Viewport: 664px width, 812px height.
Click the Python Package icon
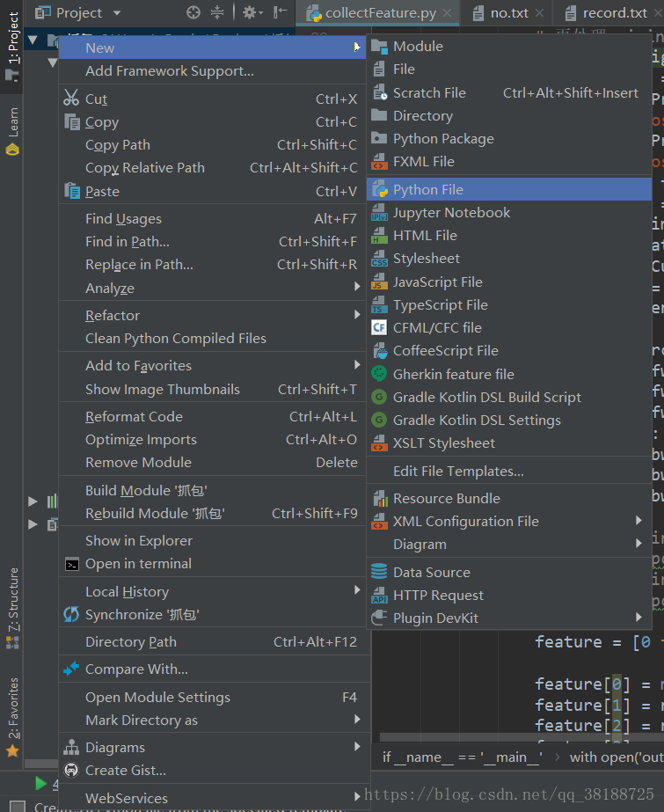click(379, 138)
